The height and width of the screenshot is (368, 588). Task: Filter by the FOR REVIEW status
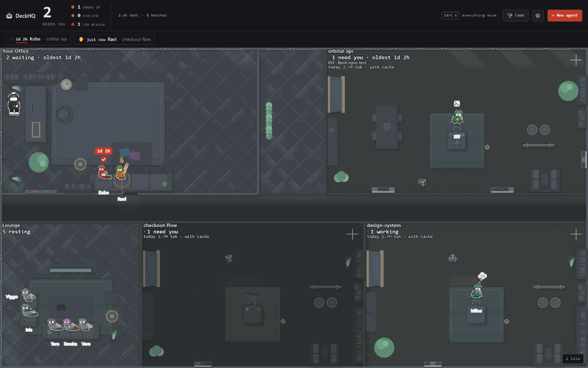click(x=88, y=24)
